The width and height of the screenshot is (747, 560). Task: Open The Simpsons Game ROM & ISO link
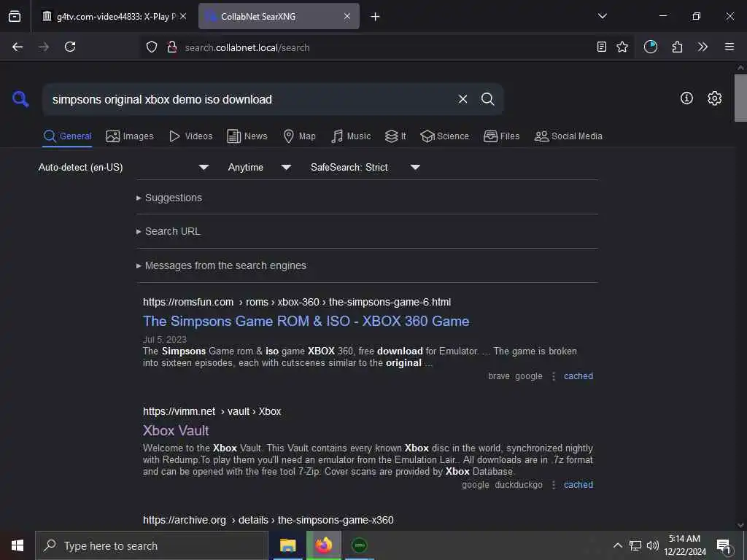306,321
